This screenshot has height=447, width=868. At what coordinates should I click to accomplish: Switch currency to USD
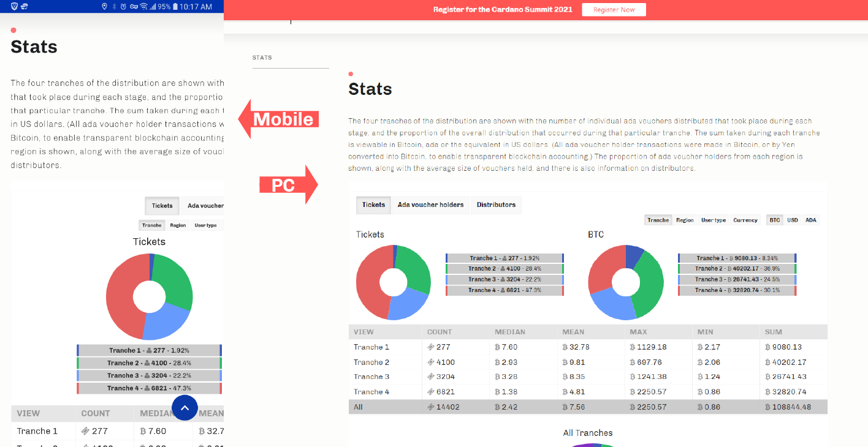(793, 220)
